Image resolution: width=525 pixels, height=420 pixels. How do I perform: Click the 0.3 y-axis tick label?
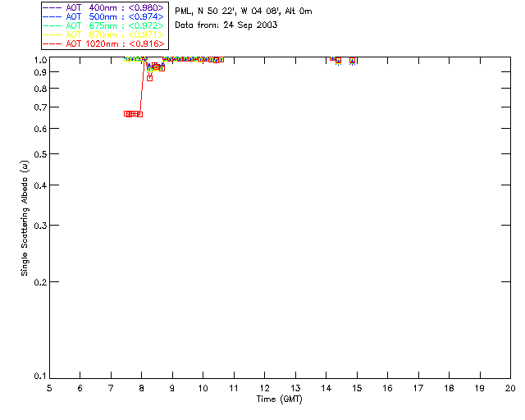pos(40,226)
